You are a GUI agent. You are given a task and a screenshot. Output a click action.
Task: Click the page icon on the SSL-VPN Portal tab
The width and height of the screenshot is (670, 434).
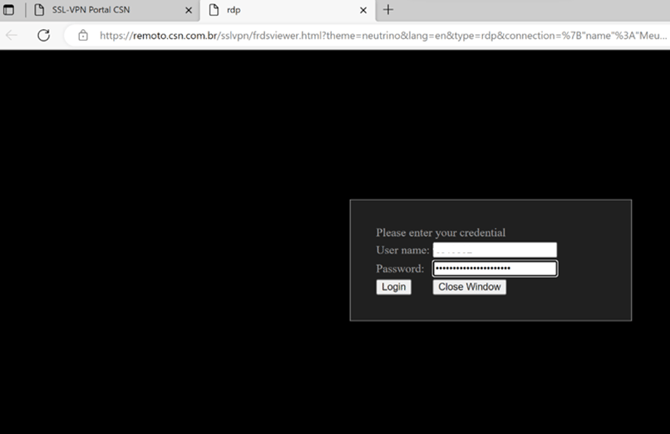click(x=38, y=10)
